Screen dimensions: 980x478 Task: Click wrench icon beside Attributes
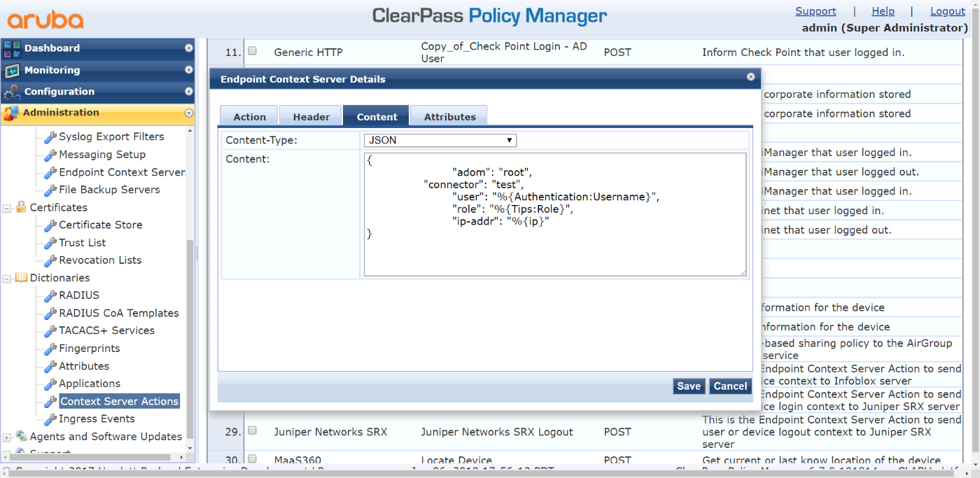50,367
